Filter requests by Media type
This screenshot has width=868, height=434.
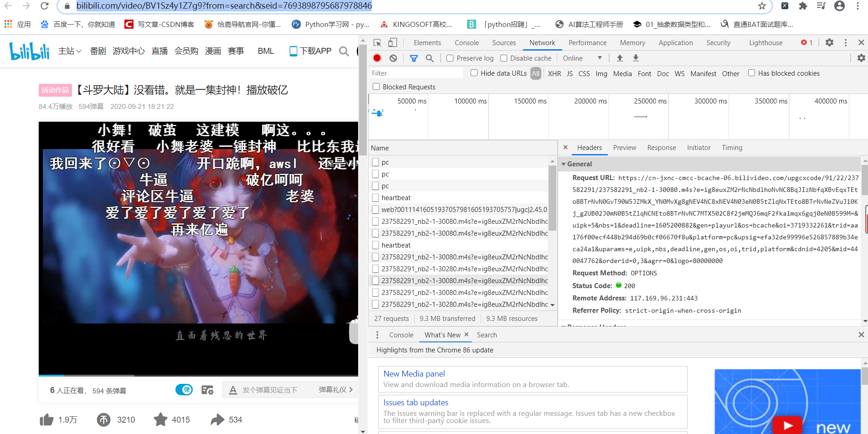pyautogui.click(x=622, y=73)
